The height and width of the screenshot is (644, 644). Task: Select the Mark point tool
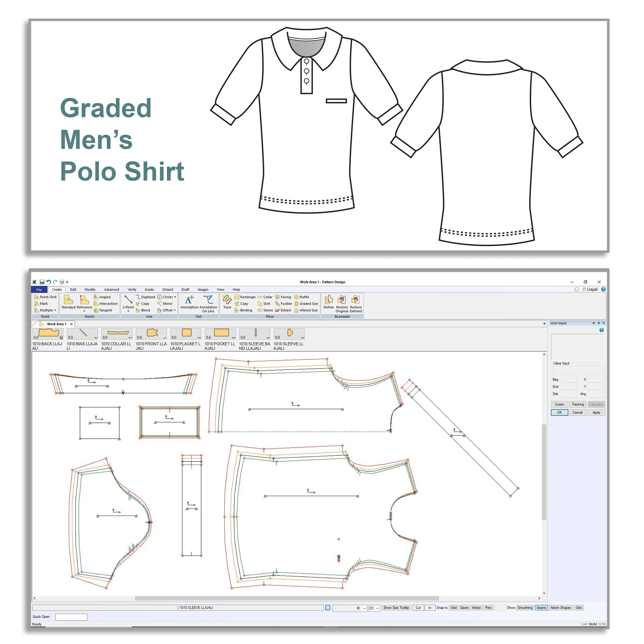41,304
